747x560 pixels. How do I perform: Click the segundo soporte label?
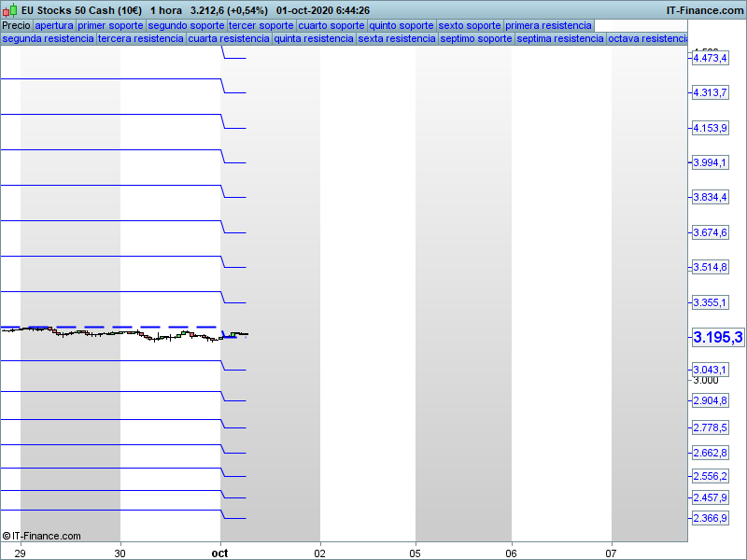(186, 25)
